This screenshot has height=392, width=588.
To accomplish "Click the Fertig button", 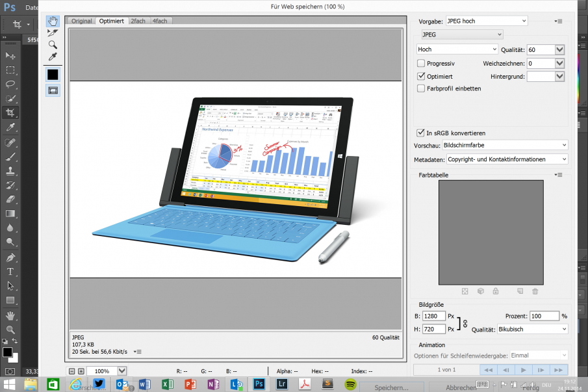I will 531,387.
